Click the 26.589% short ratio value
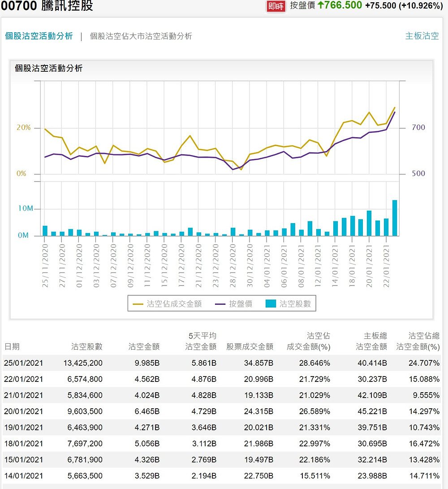Screen dimensions: 448x489 point(314,411)
